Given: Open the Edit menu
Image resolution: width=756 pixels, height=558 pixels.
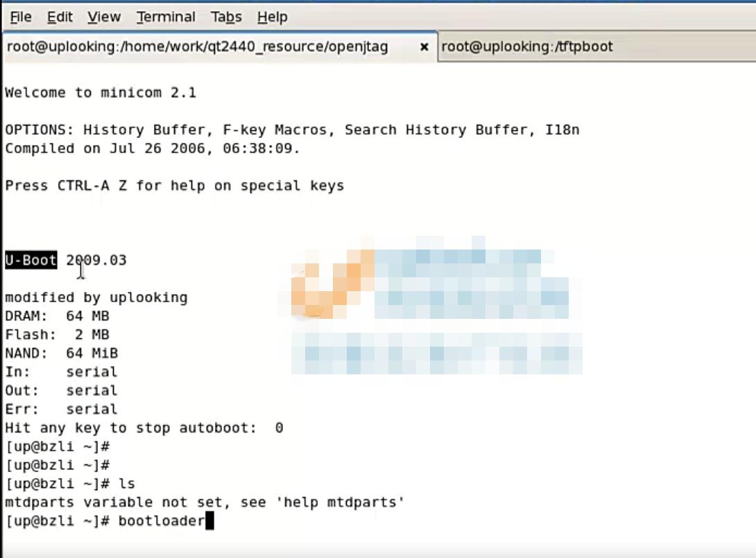Looking at the screenshot, I should 60,17.
